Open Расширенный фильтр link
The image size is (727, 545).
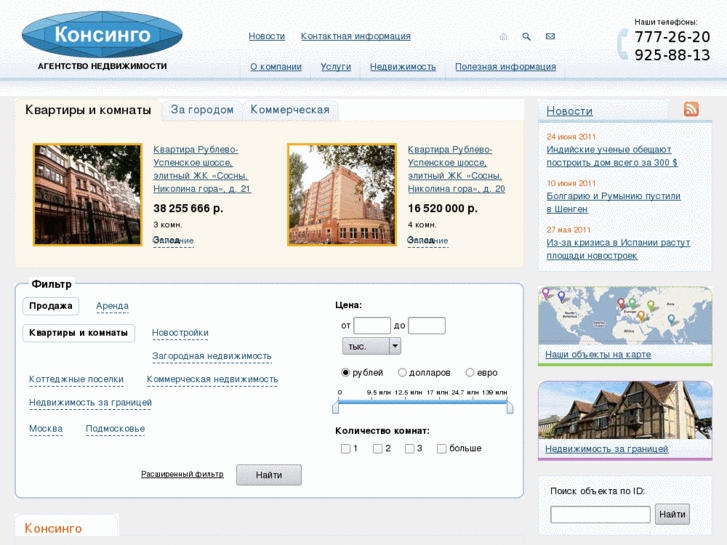pos(182,474)
